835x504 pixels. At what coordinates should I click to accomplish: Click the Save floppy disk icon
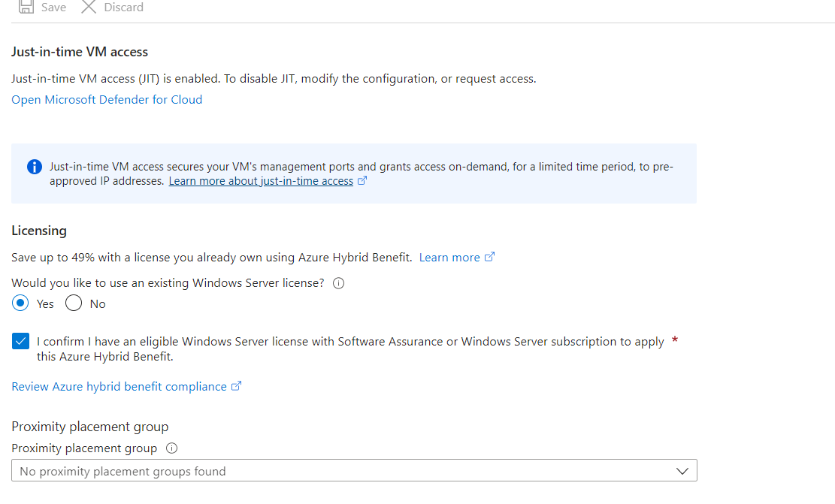26,7
